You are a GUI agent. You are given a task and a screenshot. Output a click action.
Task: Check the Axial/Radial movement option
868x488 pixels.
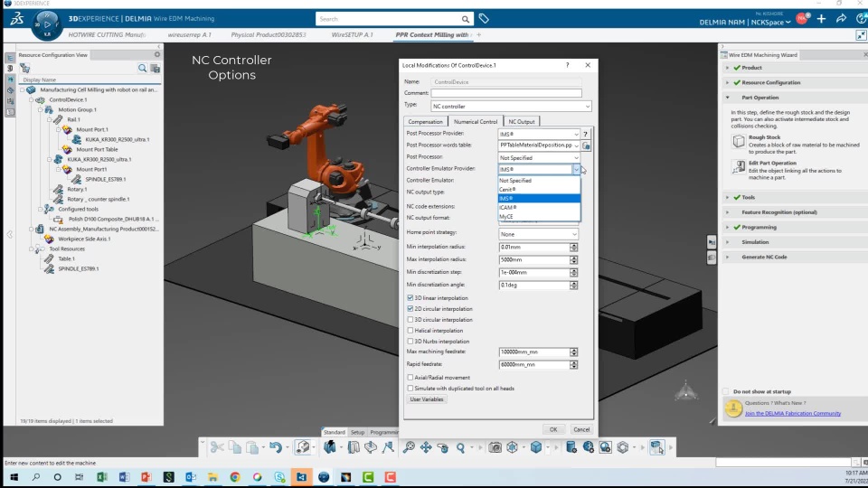410,377
